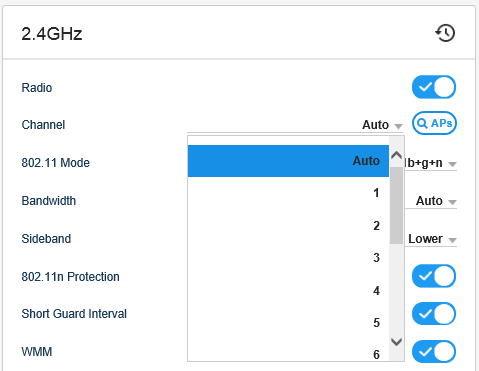The width and height of the screenshot is (479, 371).
Task: Expand the Bandwidth Auto dropdown
Action: (x=431, y=201)
